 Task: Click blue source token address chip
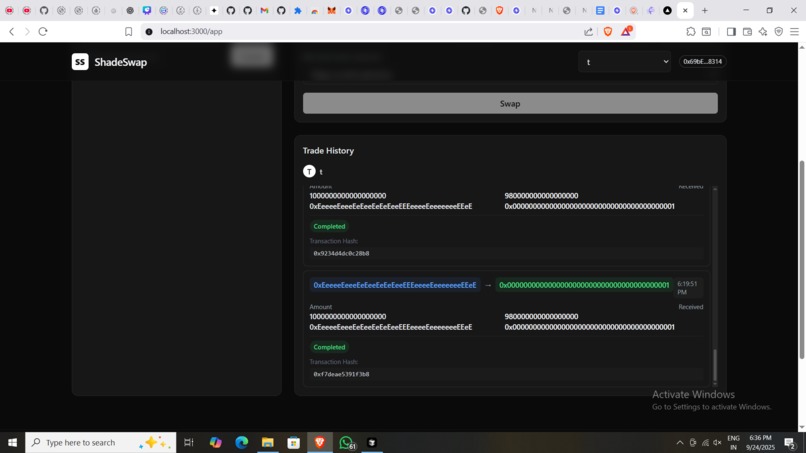coord(395,285)
